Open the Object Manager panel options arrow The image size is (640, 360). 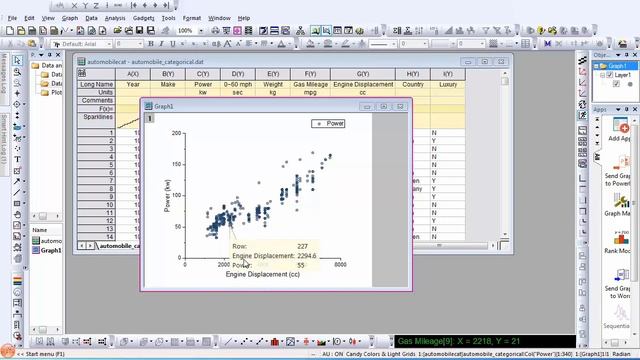point(618,55)
